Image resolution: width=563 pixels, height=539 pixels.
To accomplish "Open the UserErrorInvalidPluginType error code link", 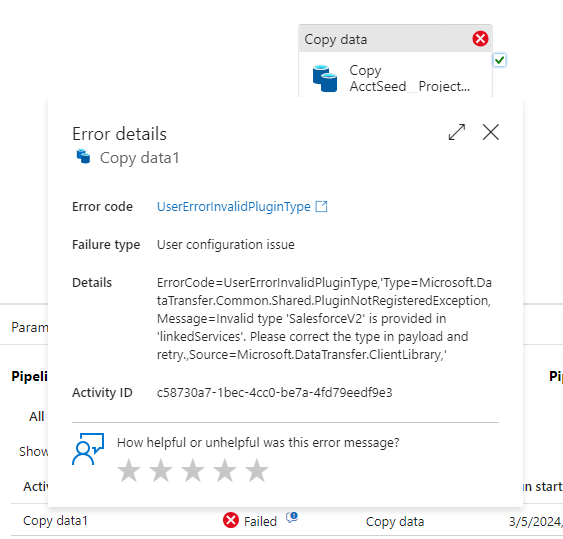I will [234, 207].
